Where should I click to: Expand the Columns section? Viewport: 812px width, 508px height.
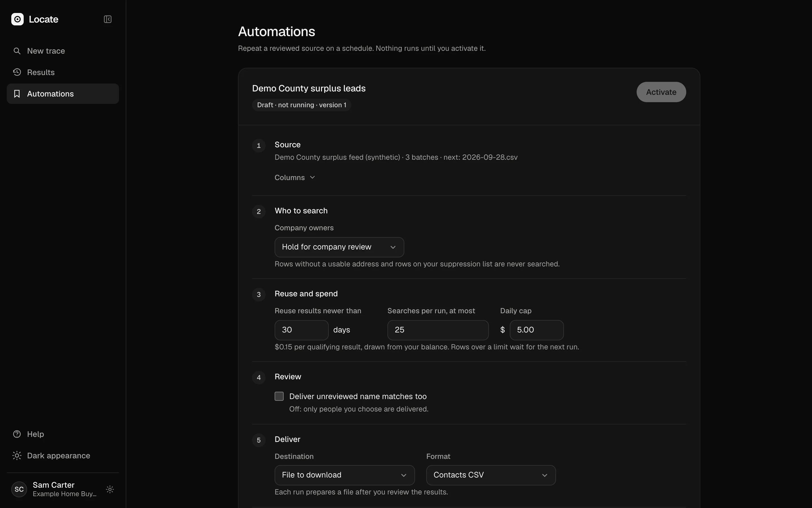pyautogui.click(x=295, y=178)
